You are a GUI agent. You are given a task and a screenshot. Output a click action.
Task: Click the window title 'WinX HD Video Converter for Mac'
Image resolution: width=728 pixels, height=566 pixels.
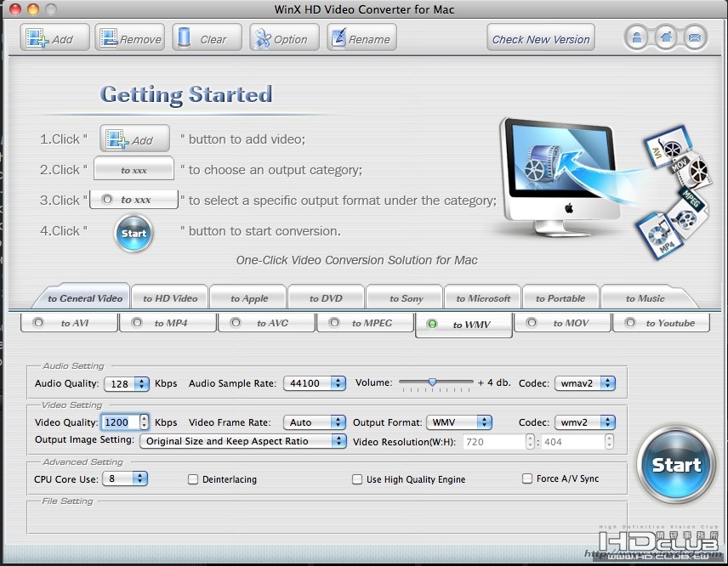[x=364, y=9]
